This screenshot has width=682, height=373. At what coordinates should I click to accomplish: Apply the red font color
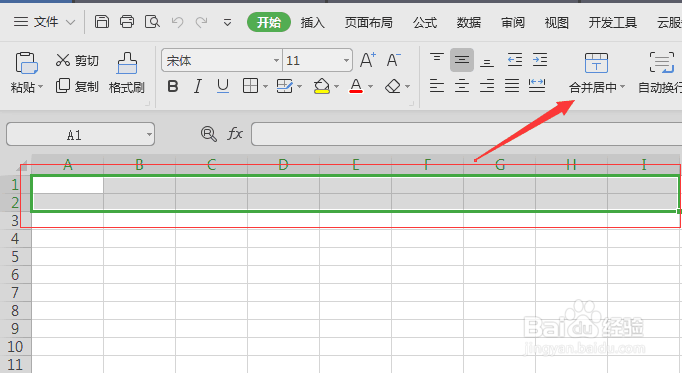click(356, 86)
